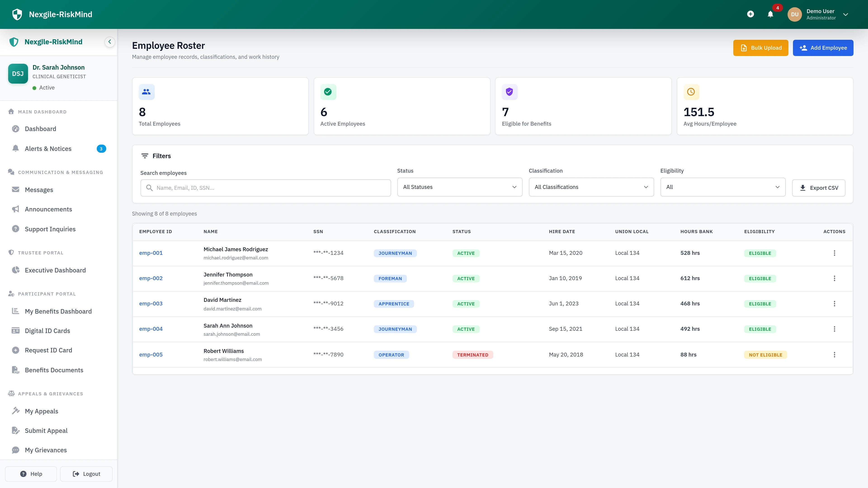Click the plus icon in the top header
868x488 pixels.
750,14
